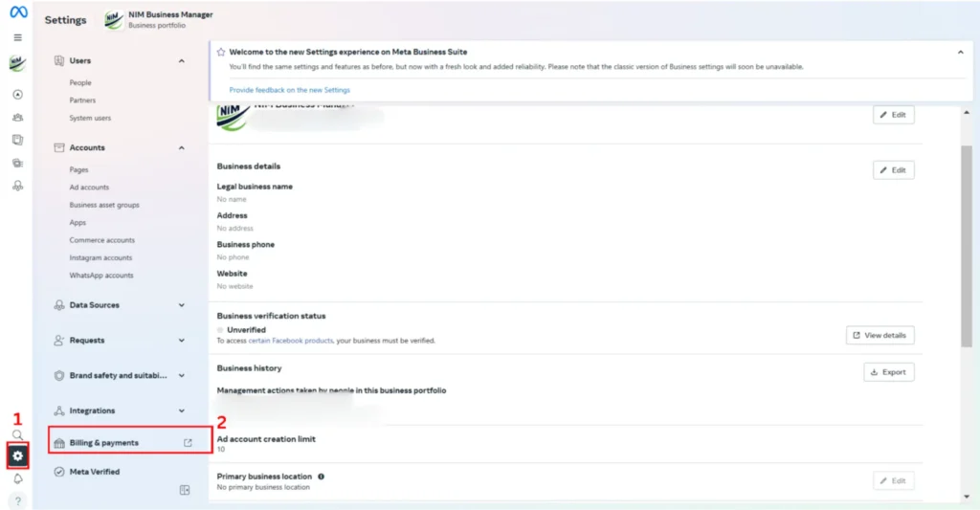The height and width of the screenshot is (510, 980).
Task: Collapse the Users section chevron
Action: click(181, 60)
